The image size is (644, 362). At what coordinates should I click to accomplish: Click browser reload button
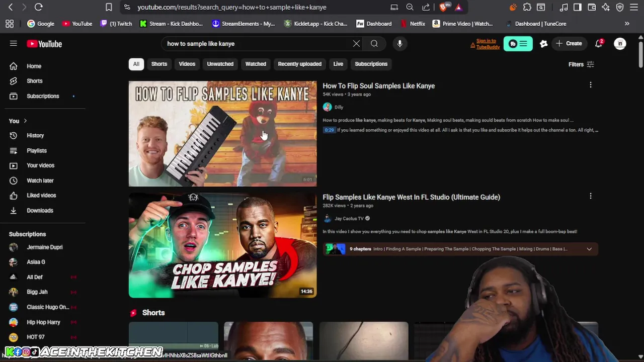point(38,7)
